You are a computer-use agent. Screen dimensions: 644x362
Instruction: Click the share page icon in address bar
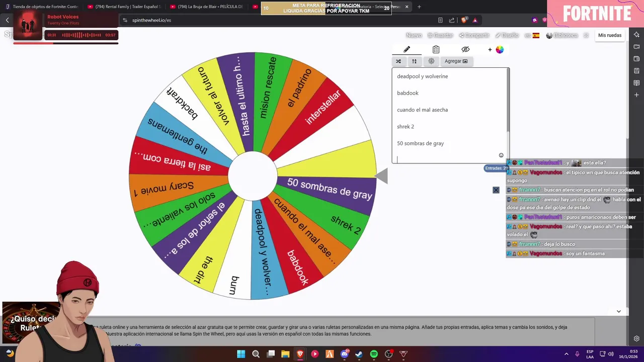click(452, 20)
